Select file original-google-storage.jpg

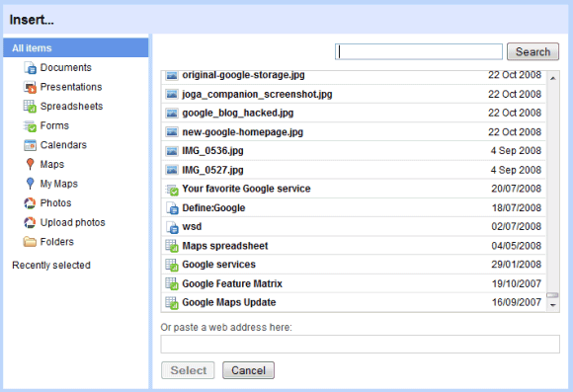243,75
